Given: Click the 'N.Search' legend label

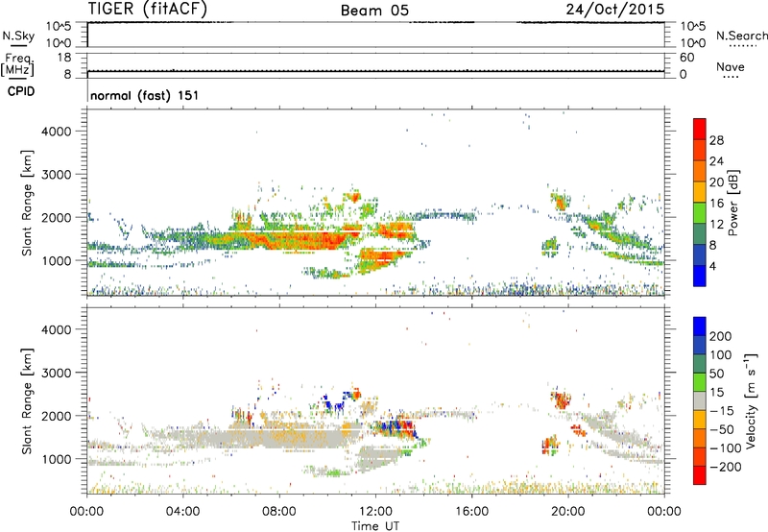Looking at the screenshot, I should click(x=741, y=36).
